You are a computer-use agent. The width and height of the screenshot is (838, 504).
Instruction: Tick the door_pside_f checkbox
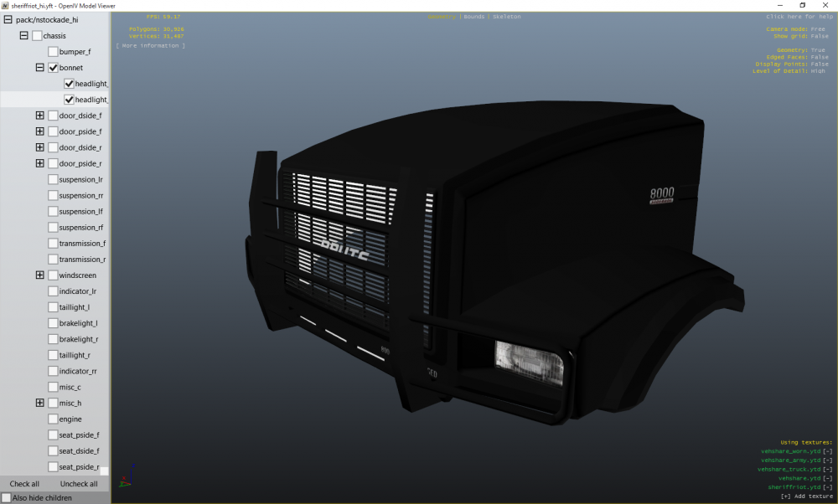coord(53,131)
